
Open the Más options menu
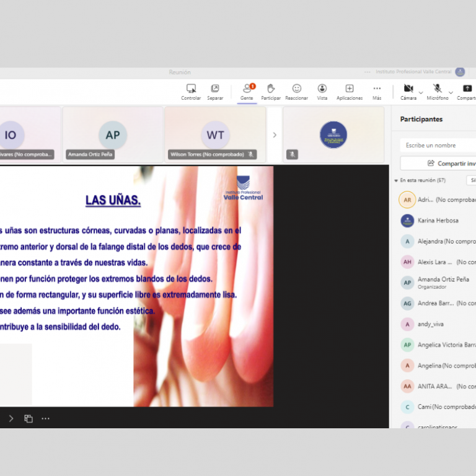click(x=377, y=89)
